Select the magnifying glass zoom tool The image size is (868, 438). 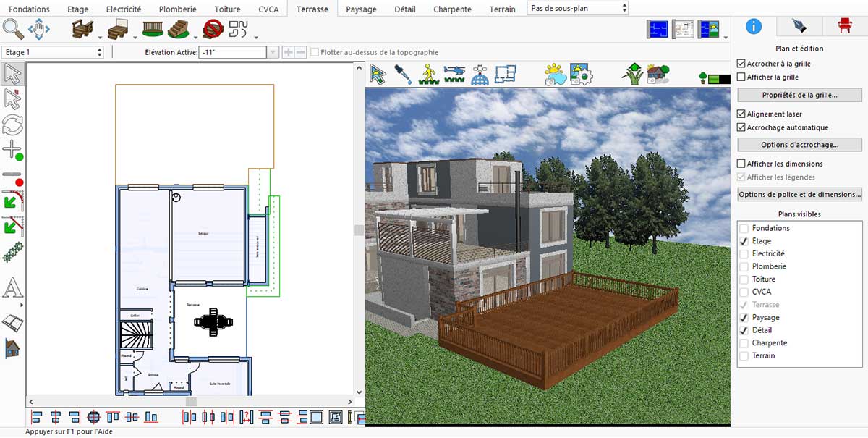[x=13, y=29]
